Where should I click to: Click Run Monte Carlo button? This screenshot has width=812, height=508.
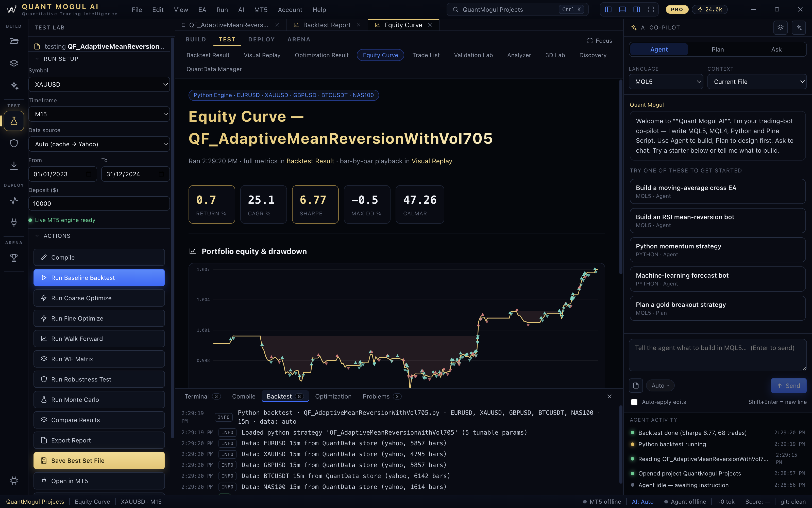99,400
